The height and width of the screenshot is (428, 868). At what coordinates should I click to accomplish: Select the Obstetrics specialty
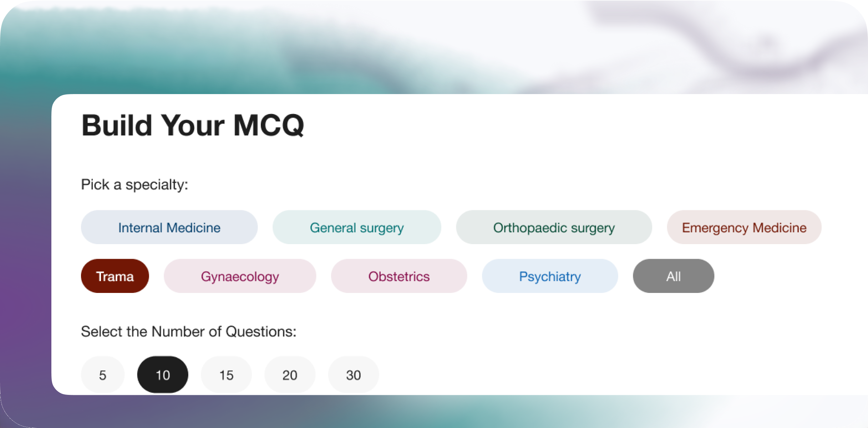point(399,276)
